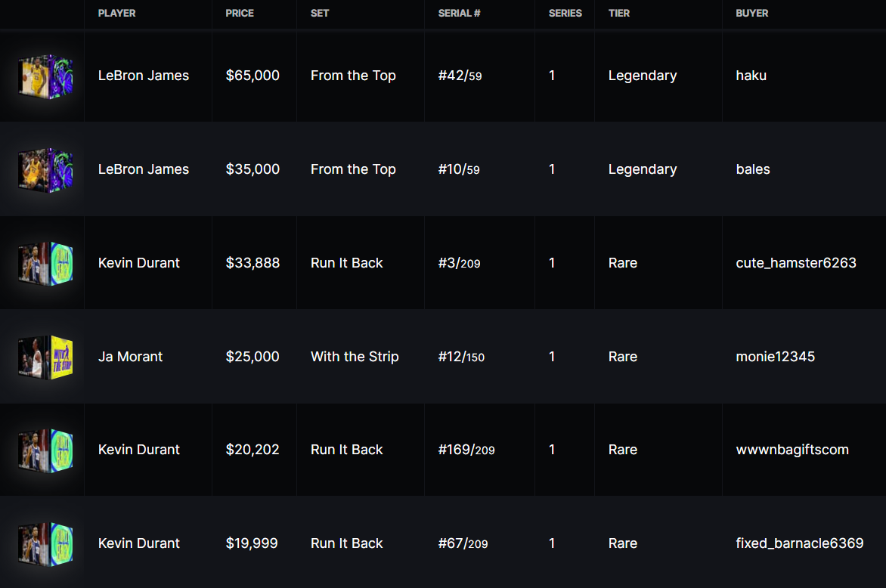The height and width of the screenshot is (588, 886).
Task: Click the With the Strip set name
Action: (x=354, y=357)
